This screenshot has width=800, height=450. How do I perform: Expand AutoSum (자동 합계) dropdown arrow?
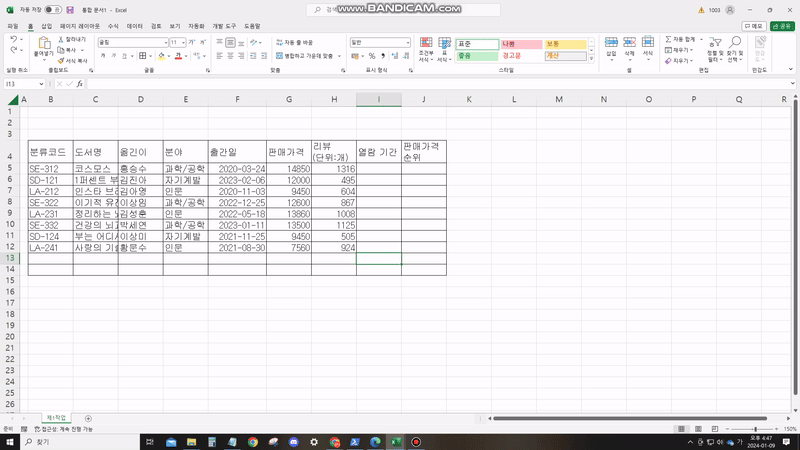pyautogui.click(x=701, y=39)
